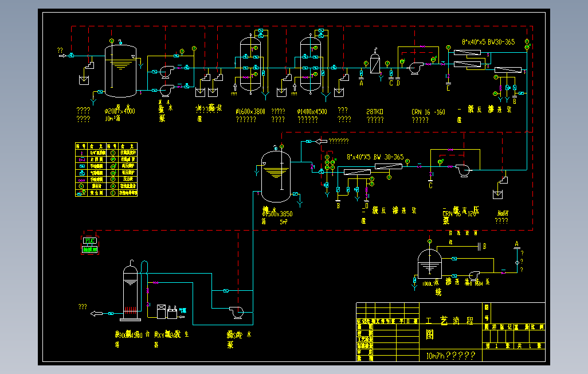The width and height of the screenshot is (588, 374).
Task: Click the 'ø1400x4500' dimension text
Action: (x=312, y=111)
